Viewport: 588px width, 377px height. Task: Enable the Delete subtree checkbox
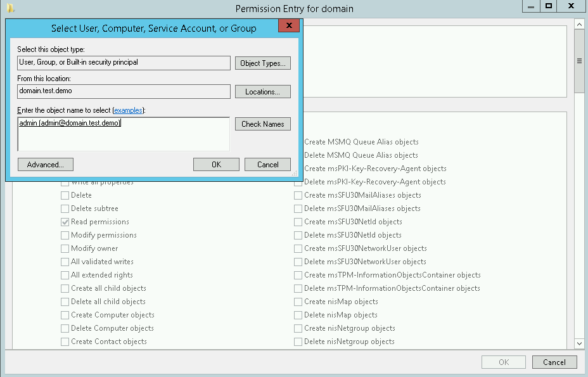click(65, 208)
